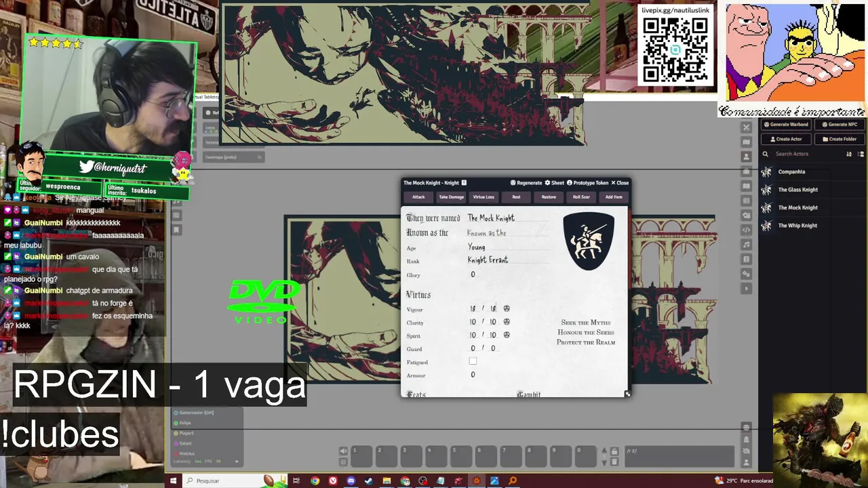Click the Take Damage button
Viewport: 868px width, 488px height.
click(x=451, y=197)
